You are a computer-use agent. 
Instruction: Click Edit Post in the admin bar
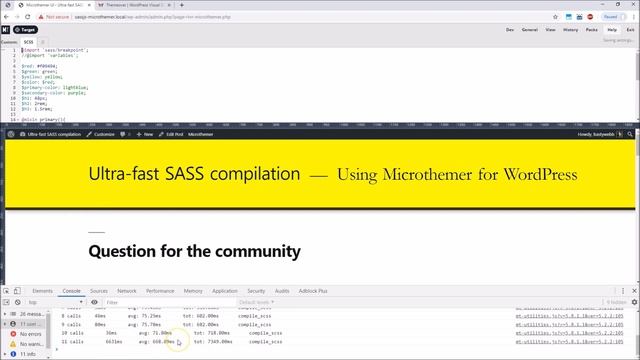click(x=171, y=134)
